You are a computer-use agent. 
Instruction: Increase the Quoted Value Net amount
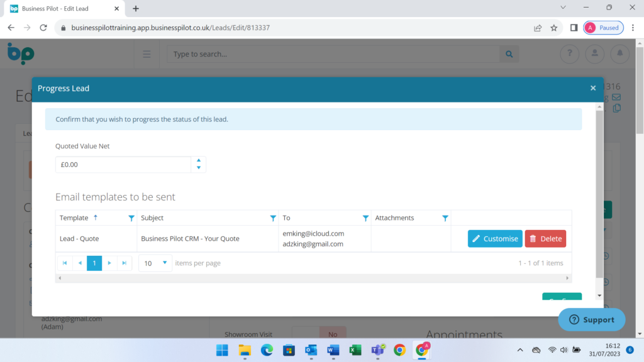199,160
